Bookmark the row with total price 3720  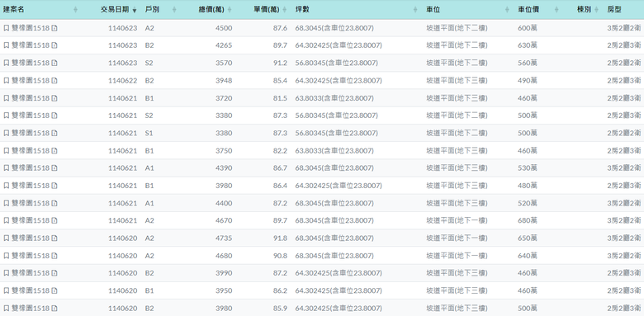pyautogui.click(x=6, y=98)
